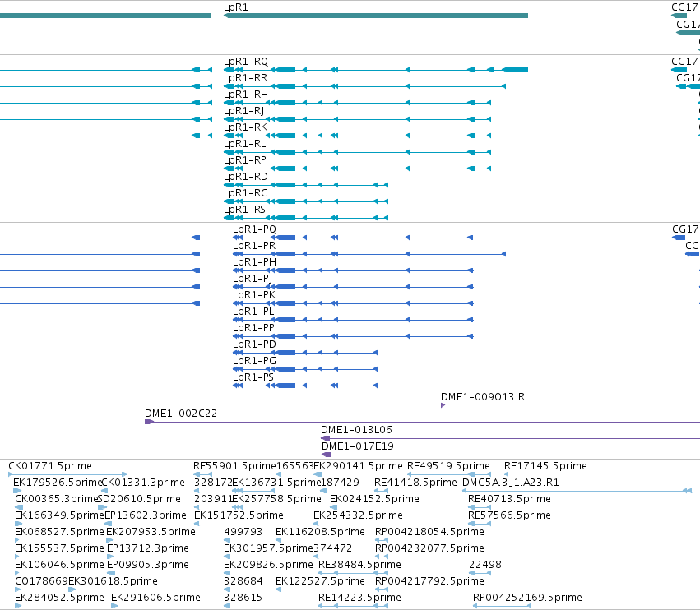Select EST EK068527.5prime

click(59, 532)
